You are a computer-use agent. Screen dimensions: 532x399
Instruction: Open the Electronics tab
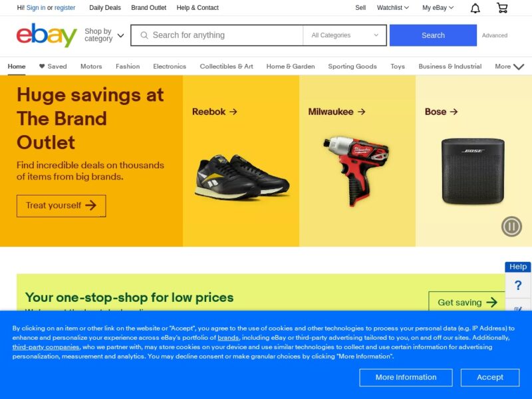(170, 66)
